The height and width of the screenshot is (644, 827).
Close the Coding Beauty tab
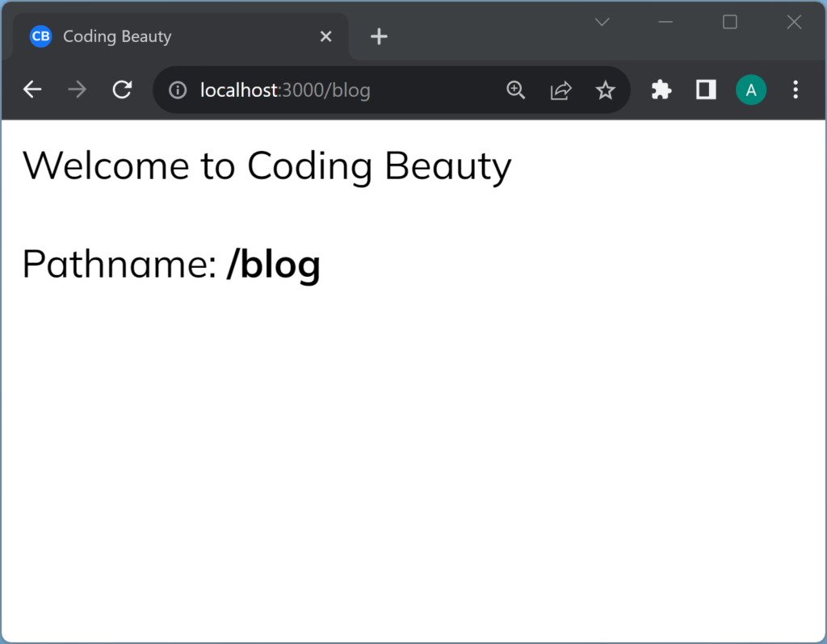pyautogui.click(x=325, y=36)
